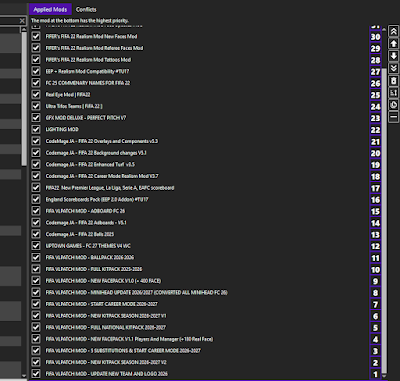Click the mod list scrollbar down arrow
This screenshot has height=381, width=400.
click(384, 376)
